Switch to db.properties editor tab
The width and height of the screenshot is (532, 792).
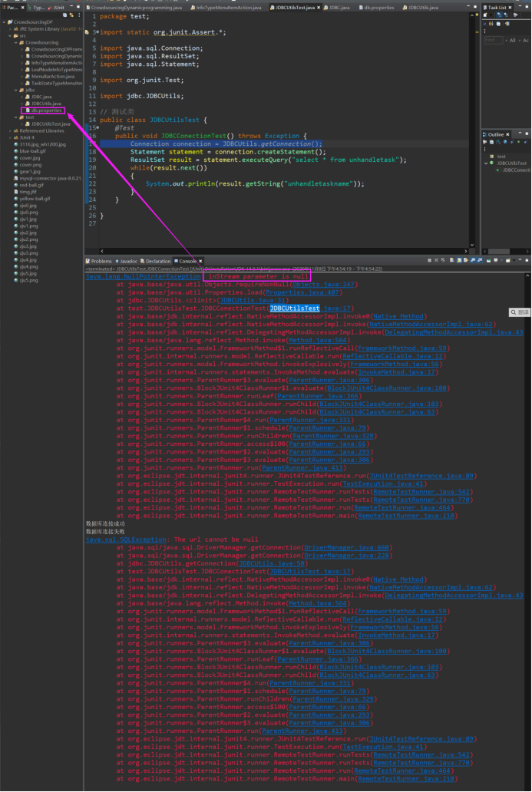(x=376, y=8)
